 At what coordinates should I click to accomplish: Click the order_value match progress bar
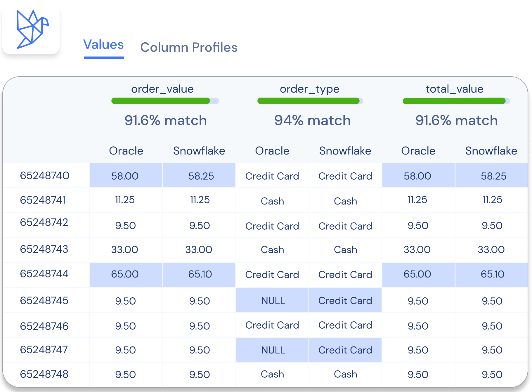[x=164, y=101]
